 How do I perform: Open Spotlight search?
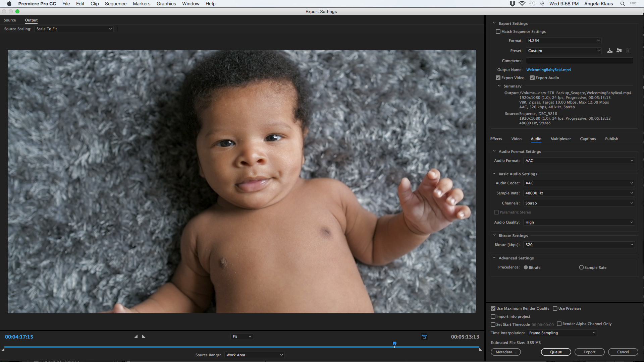coord(623,4)
